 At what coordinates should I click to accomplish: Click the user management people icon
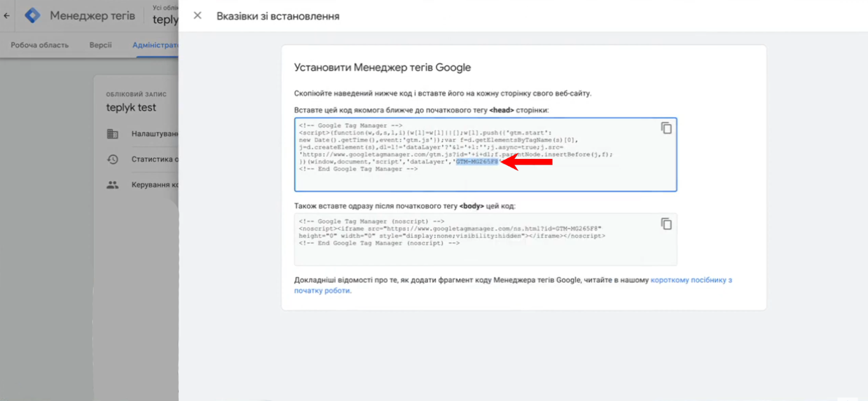(x=113, y=185)
